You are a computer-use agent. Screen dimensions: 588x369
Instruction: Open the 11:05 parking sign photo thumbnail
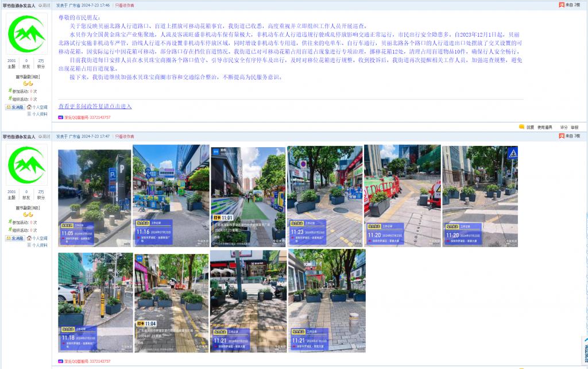click(x=95, y=197)
